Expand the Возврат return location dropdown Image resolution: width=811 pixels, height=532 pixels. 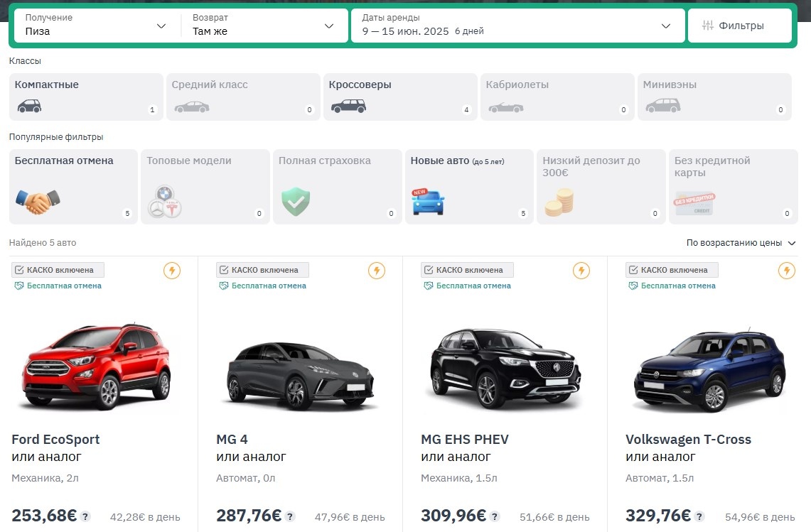tap(263, 26)
